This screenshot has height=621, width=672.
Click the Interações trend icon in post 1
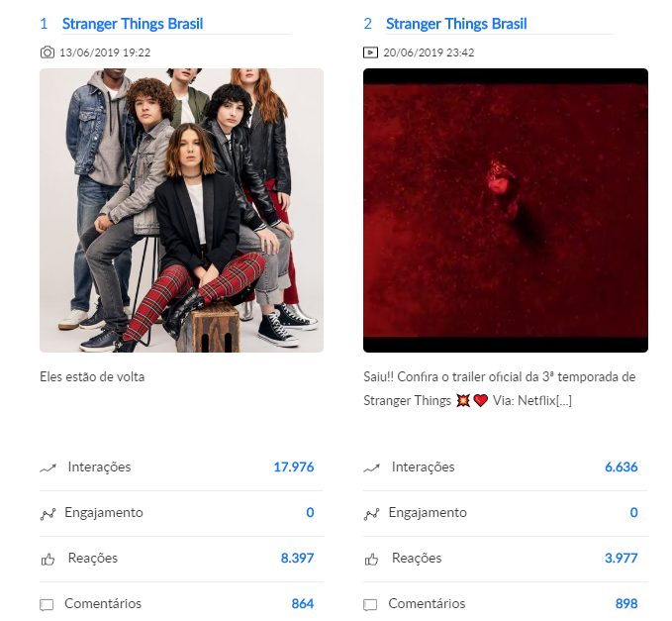pos(48,467)
